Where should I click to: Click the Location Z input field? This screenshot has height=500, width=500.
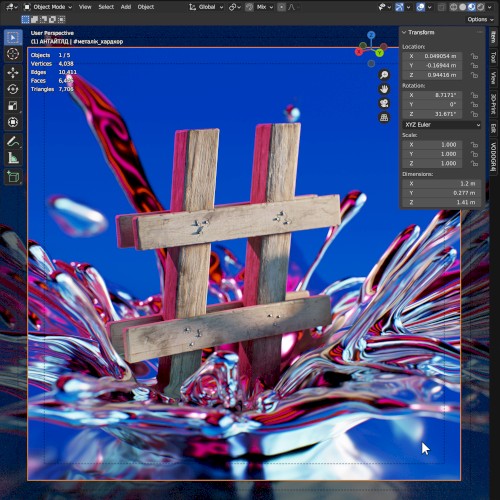[432, 75]
